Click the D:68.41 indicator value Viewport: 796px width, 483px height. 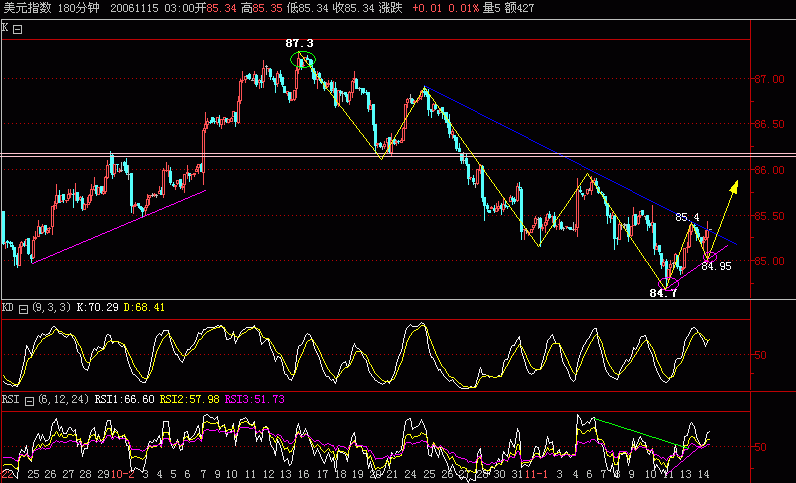[144, 308]
